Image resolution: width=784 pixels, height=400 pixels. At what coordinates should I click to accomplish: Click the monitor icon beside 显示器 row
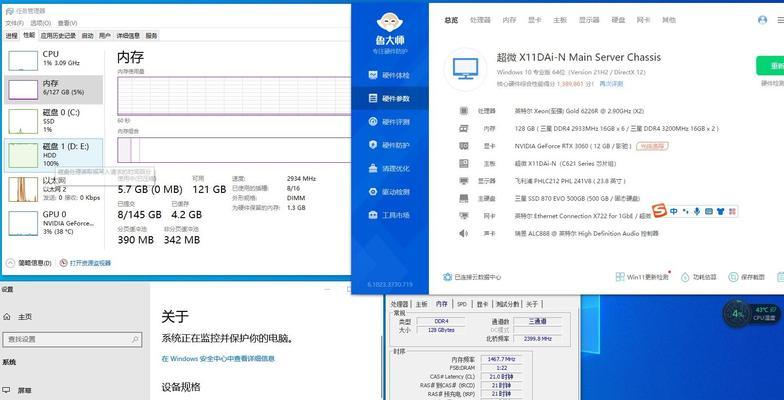[x=464, y=181]
